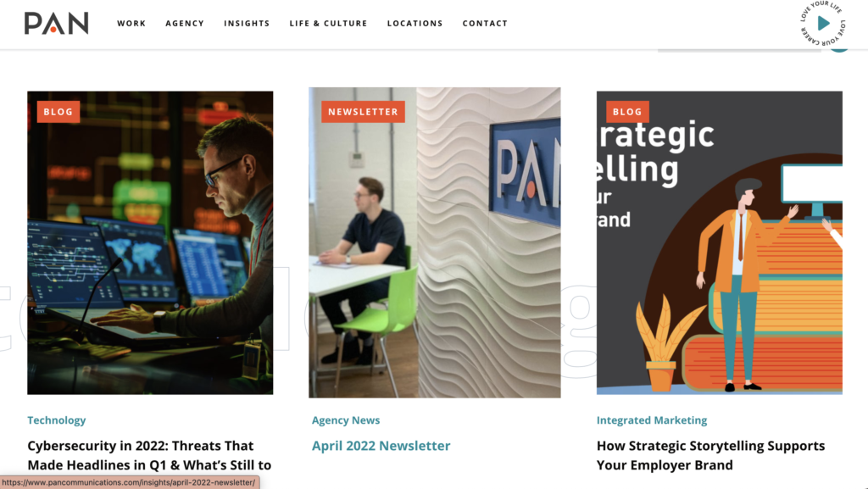The height and width of the screenshot is (489, 868).
Task: Select the Technology category link
Action: [57, 420]
